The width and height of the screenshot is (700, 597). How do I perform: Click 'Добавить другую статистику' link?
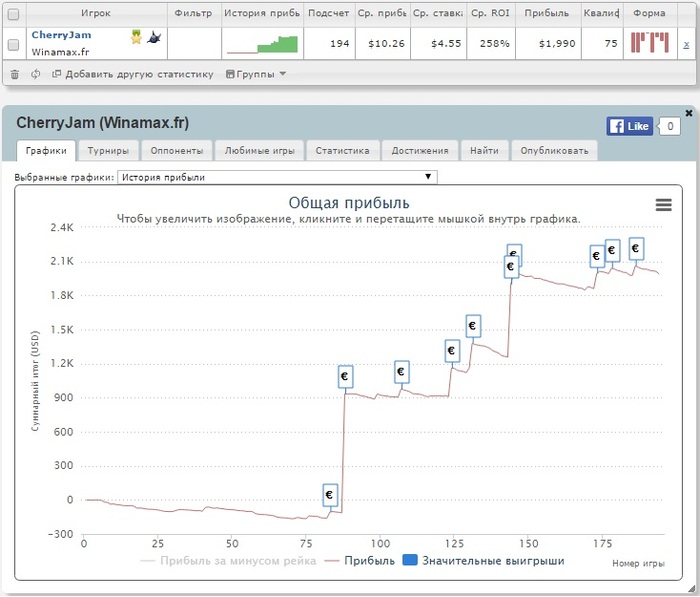(x=133, y=74)
